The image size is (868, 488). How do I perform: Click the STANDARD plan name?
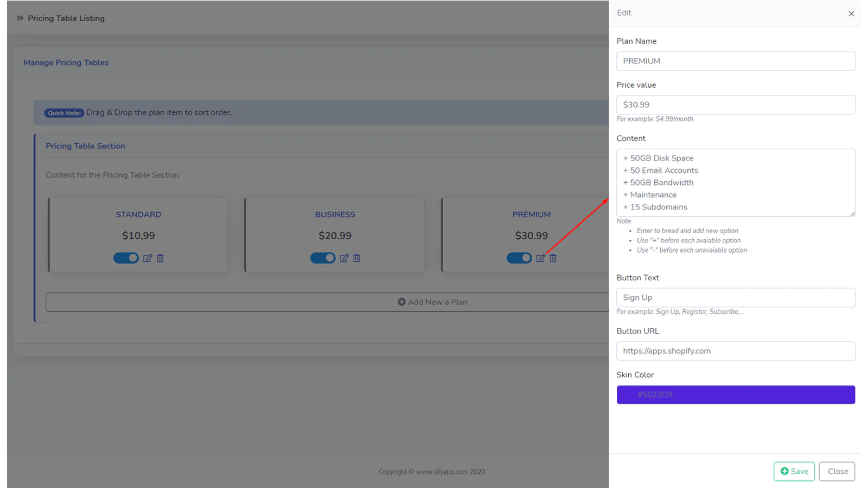tap(138, 215)
